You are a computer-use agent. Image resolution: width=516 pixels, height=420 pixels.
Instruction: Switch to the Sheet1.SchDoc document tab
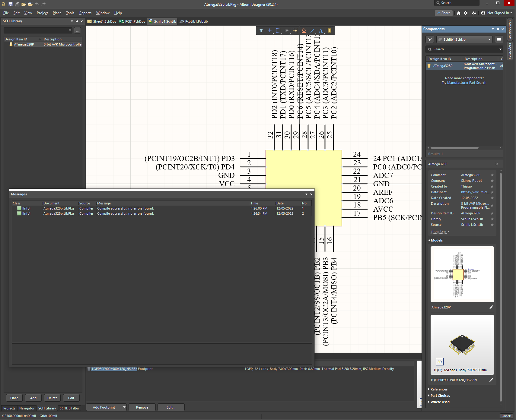coord(102,21)
